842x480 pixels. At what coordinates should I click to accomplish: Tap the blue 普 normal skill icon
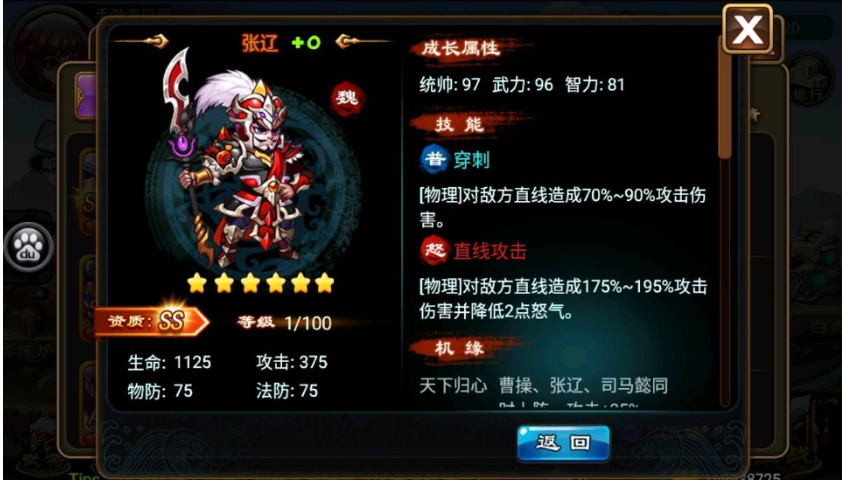pos(434,159)
